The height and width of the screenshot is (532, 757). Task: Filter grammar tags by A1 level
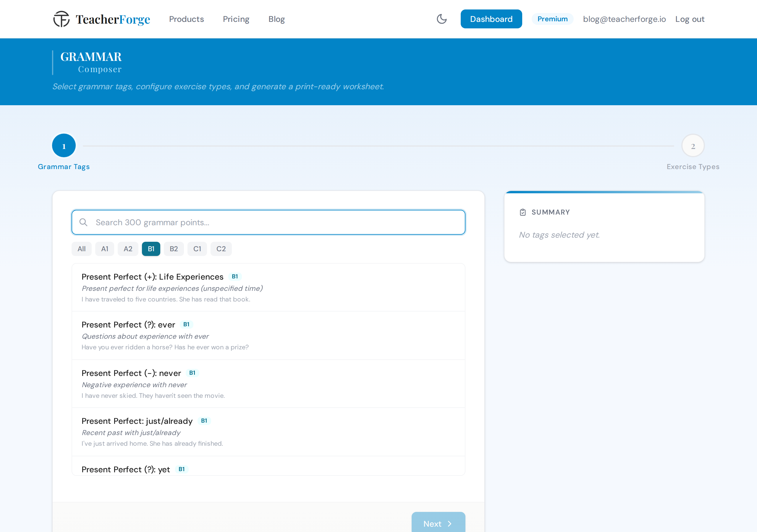pyautogui.click(x=104, y=249)
